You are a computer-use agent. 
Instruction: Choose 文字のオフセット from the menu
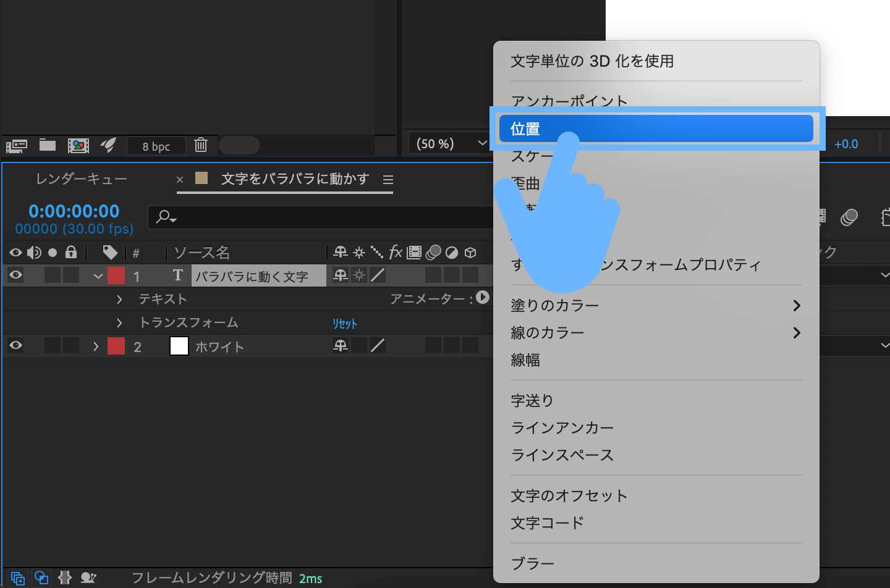[x=656, y=495]
